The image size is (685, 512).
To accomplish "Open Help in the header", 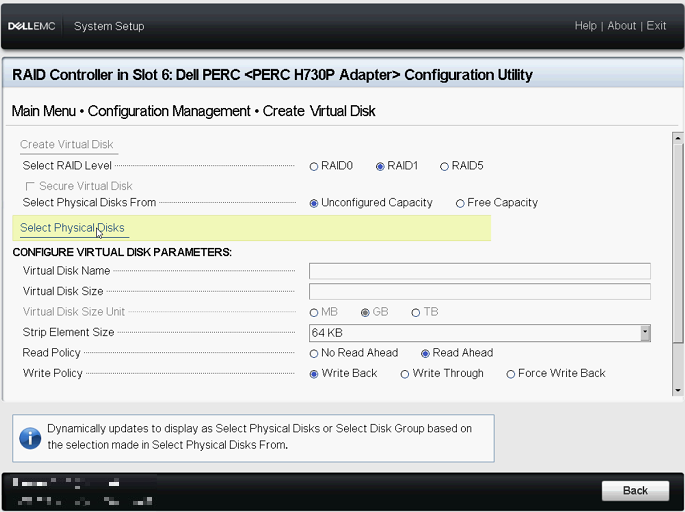I will [x=585, y=26].
